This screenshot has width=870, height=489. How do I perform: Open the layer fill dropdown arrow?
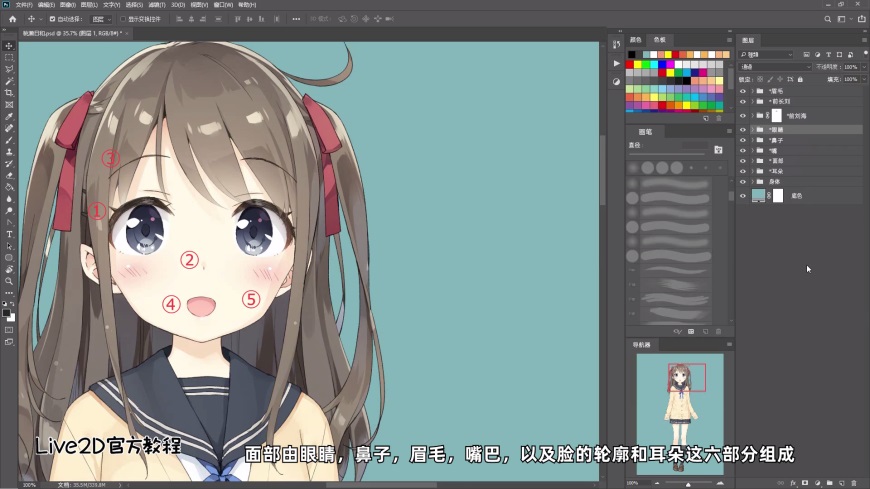pyautogui.click(x=864, y=79)
